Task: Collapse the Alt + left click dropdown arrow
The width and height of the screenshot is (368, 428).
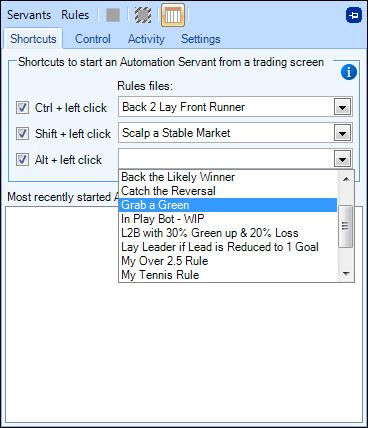Action: click(x=342, y=159)
